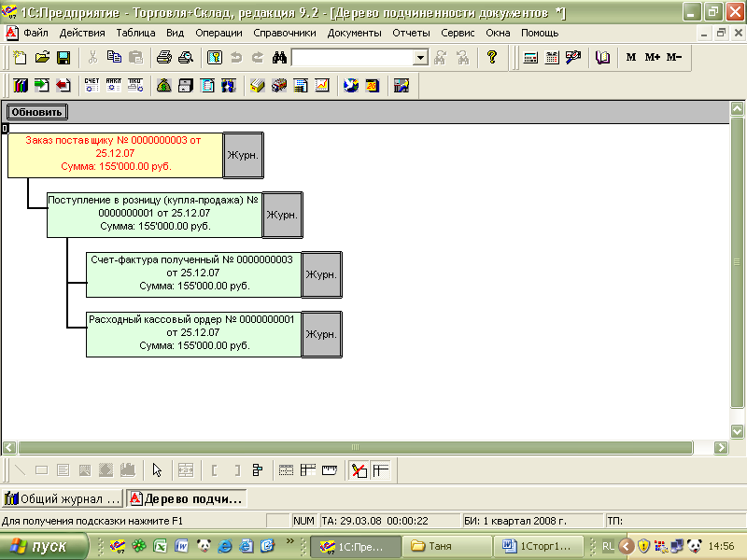Select the Заказ поставщику document node
Screen dimensions: 747x560
115,155
